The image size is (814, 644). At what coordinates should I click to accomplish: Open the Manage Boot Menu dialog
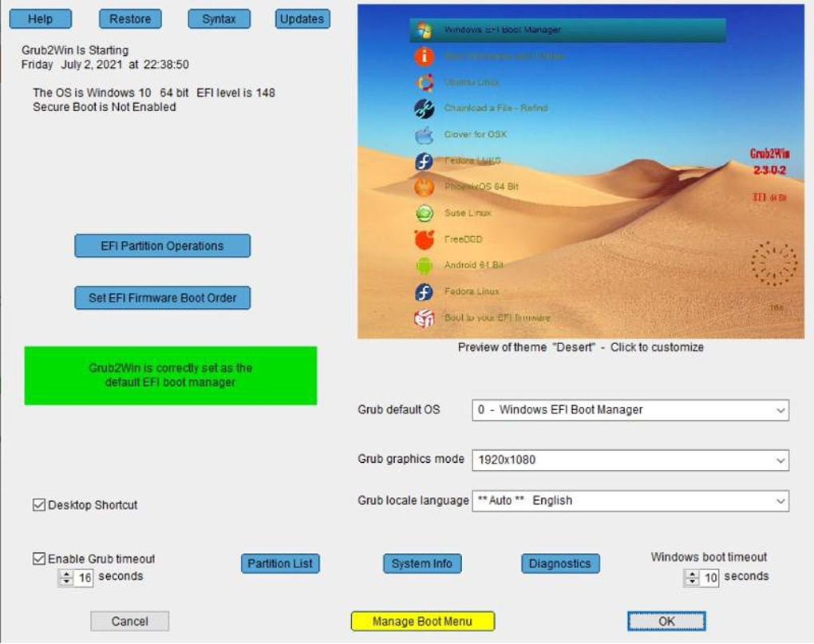pos(422,620)
